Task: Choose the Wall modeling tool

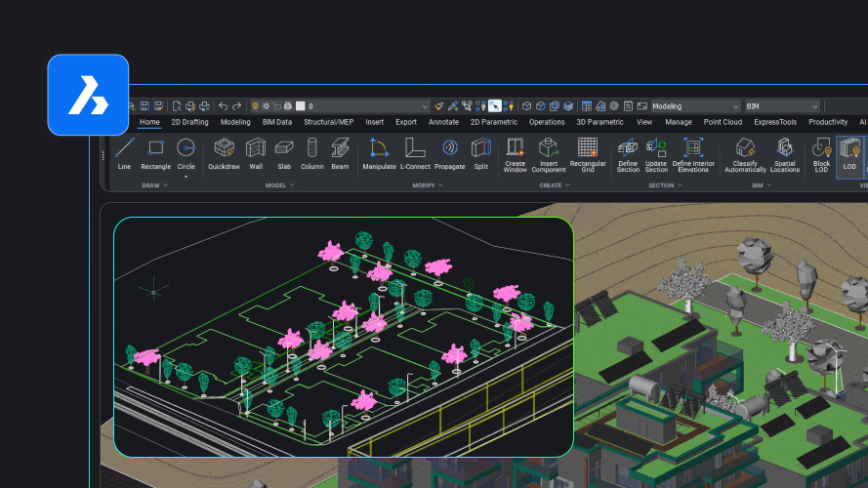Action: [256, 154]
